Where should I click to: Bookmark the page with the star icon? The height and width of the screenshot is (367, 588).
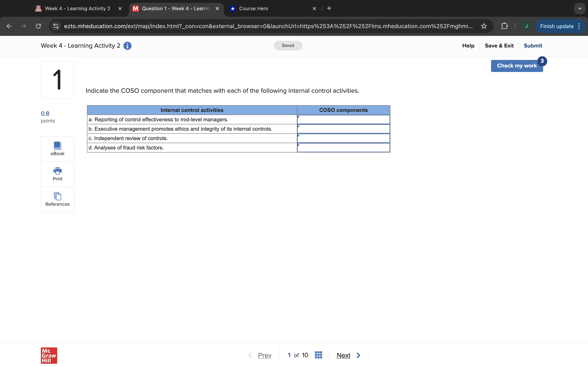(484, 26)
